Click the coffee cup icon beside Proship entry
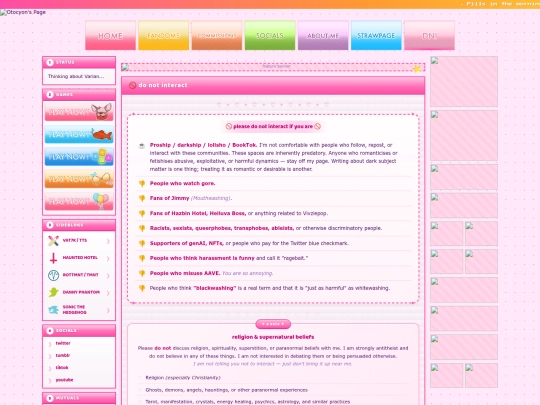The width and height of the screenshot is (540, 405). tap(142, 146)
